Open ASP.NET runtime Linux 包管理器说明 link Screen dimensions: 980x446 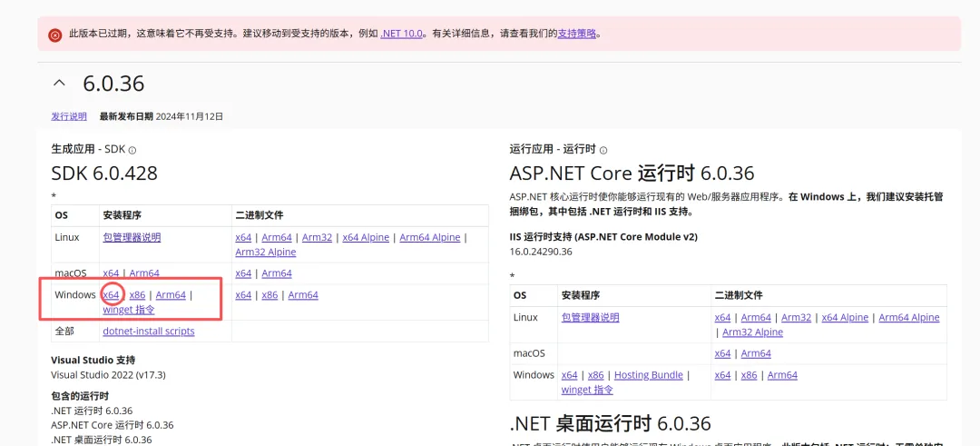(591, 318)
